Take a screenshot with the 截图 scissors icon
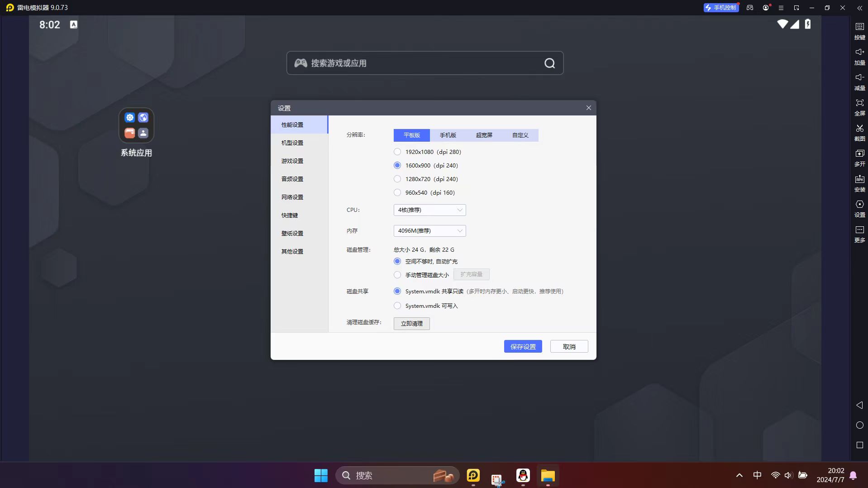The height and width of the screenshot is (488, 868). click(x=859, y=129)
